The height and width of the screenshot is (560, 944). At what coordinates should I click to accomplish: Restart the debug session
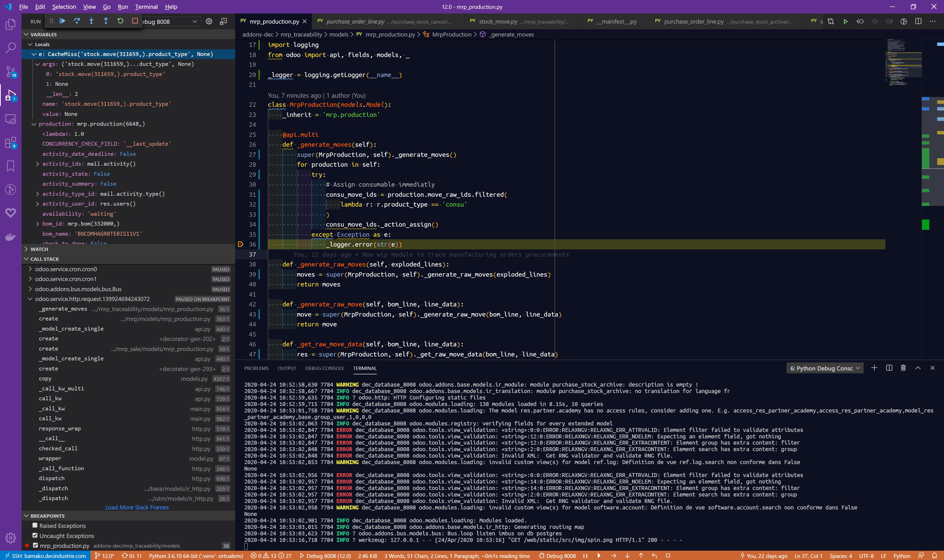[x=120, y=21]
